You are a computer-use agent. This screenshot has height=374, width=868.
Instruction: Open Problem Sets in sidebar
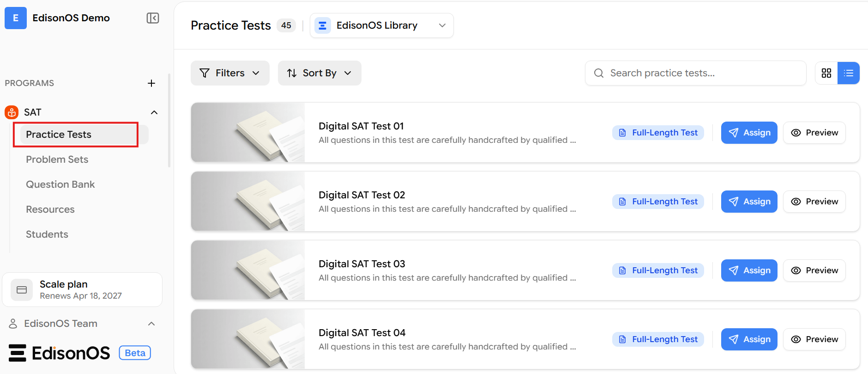tap(57, 159)
